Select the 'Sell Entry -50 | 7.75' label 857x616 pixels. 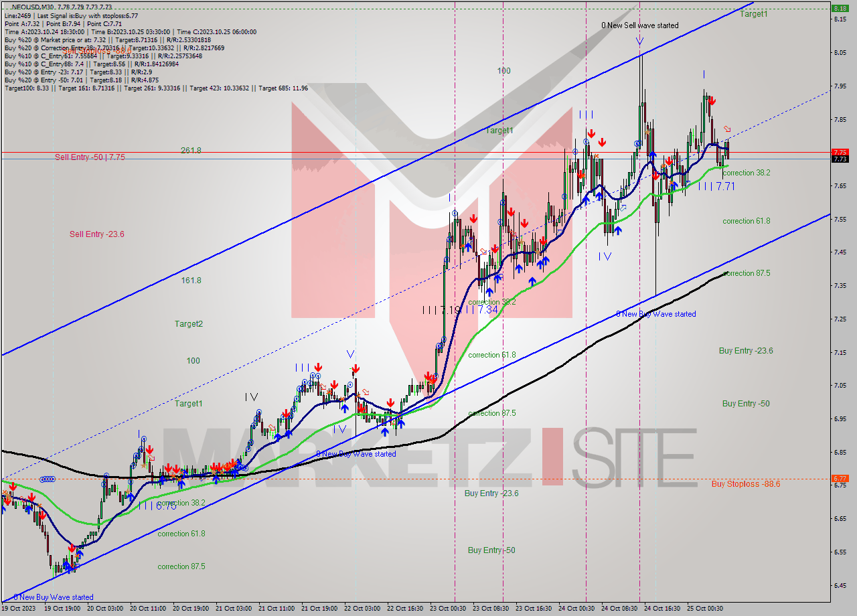coord(90,157)
